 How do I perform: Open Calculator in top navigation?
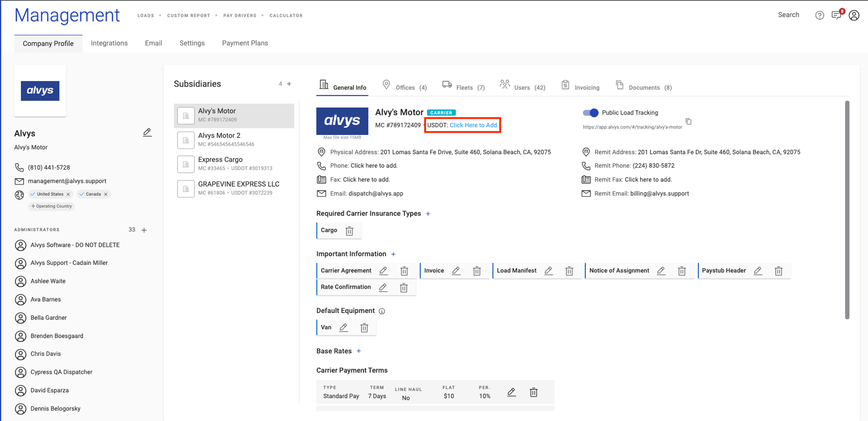(286, 16)
